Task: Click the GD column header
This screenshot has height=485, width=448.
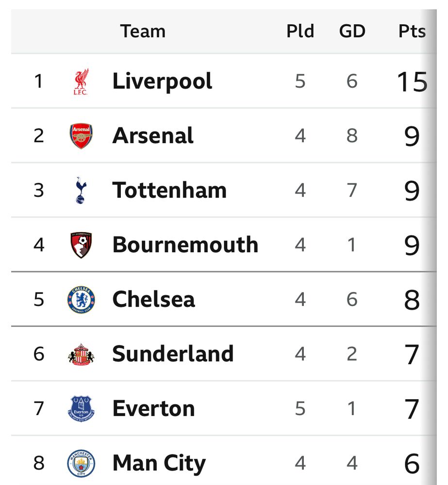Action: [352, 32]
